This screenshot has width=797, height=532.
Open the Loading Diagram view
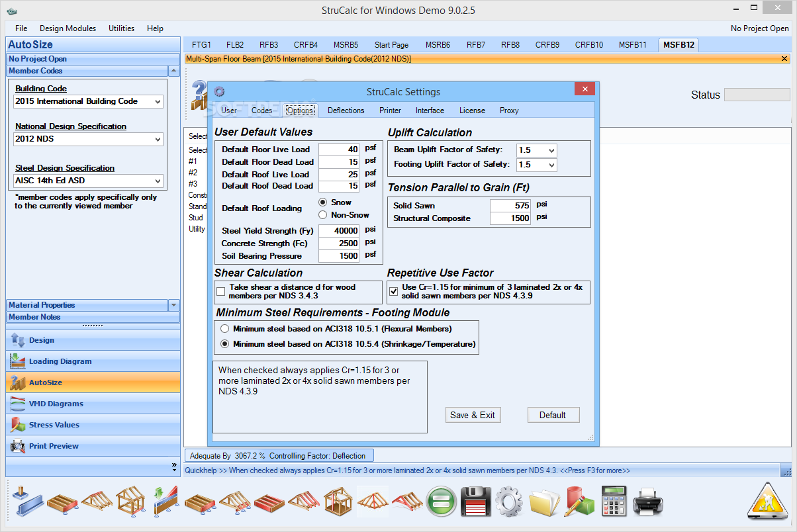93,361
